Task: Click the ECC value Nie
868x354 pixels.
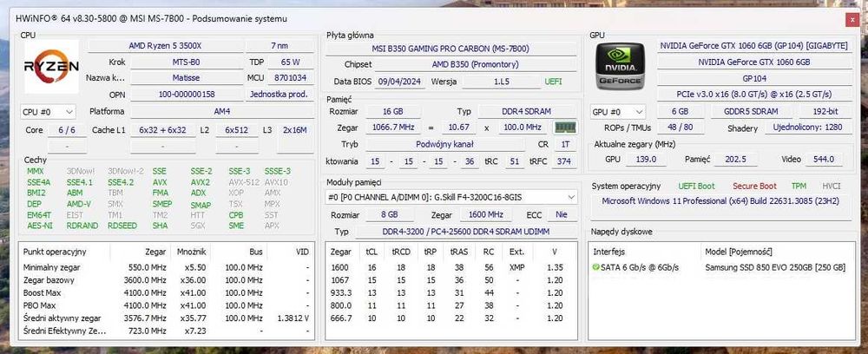Action: click(562, 214)
